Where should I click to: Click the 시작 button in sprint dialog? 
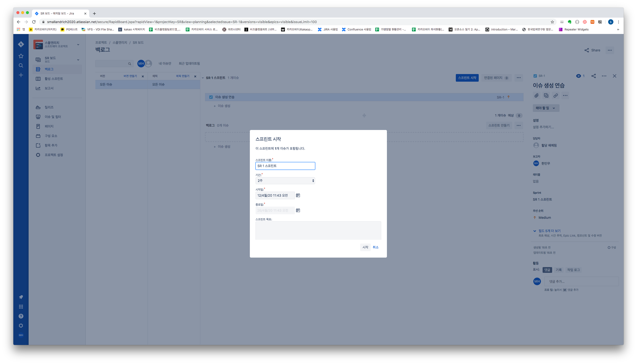point(365,247)
